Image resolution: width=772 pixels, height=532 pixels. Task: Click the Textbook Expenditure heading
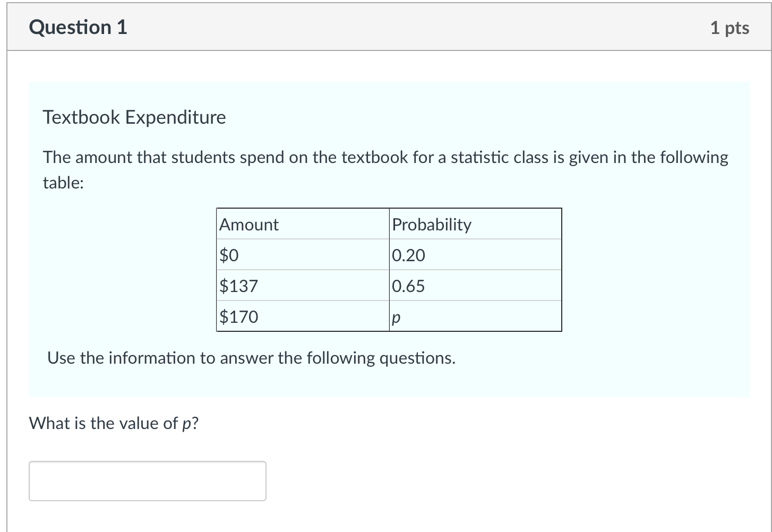coord(134,117)
